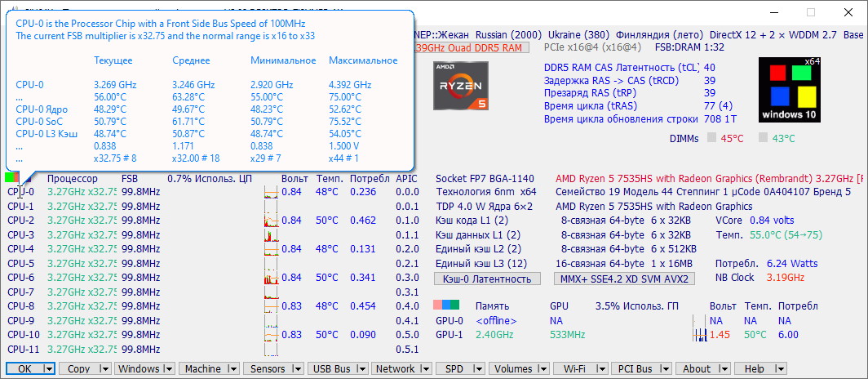Open the Volumes button dropdown arrow
Viewport: 868px width, 379px height.
pyautogui.click(x=544, y=368)
